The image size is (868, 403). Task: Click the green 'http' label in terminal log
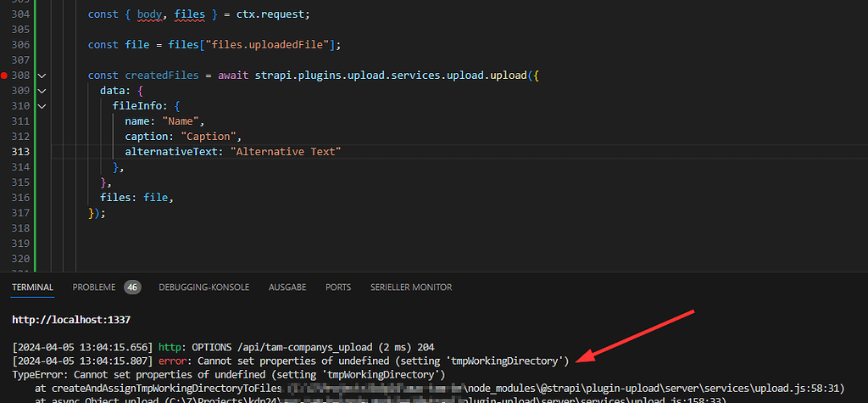pyautogui.click(x=171, y=348)
